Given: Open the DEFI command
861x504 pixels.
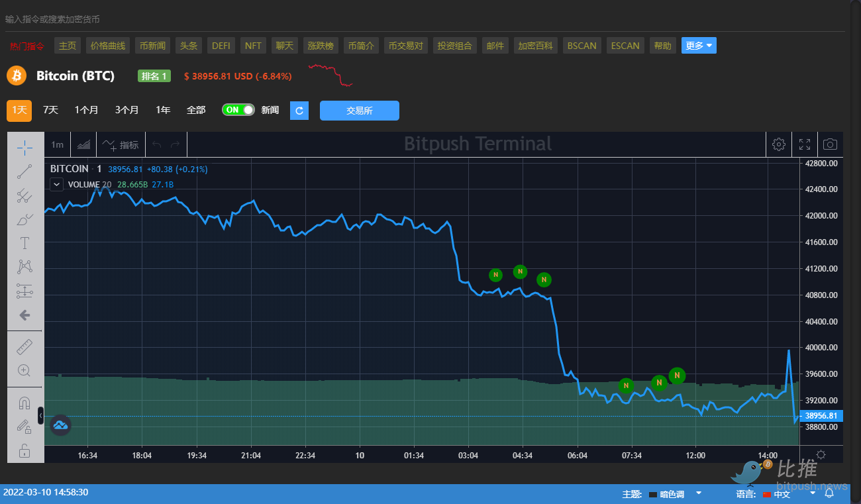Looking at the screenshot, I should (221, 46).
